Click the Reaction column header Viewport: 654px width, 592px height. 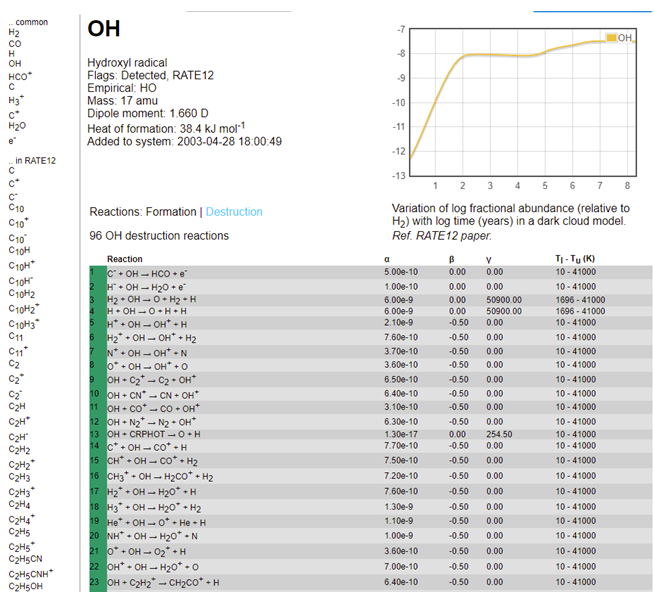pos(125,259)
